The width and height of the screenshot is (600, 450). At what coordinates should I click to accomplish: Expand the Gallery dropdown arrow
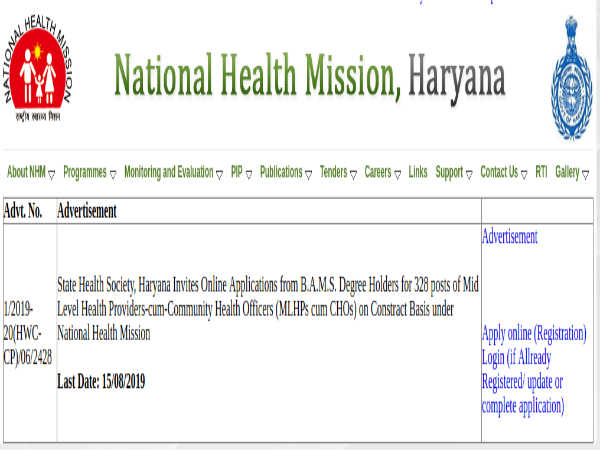585,174
